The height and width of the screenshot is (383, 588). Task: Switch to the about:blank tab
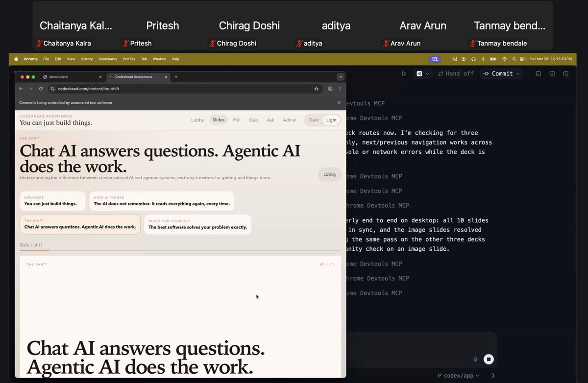pyautogui.click(x=73, y=77)
